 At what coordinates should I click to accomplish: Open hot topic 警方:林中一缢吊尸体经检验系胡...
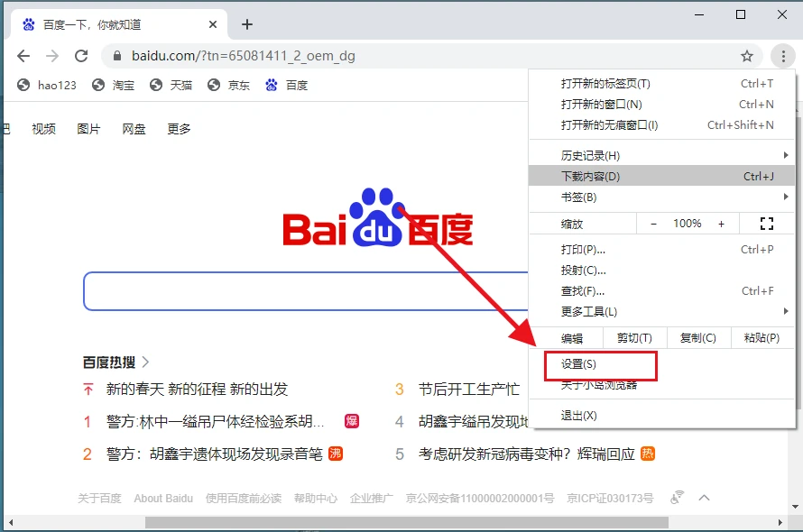pos(215,421)
